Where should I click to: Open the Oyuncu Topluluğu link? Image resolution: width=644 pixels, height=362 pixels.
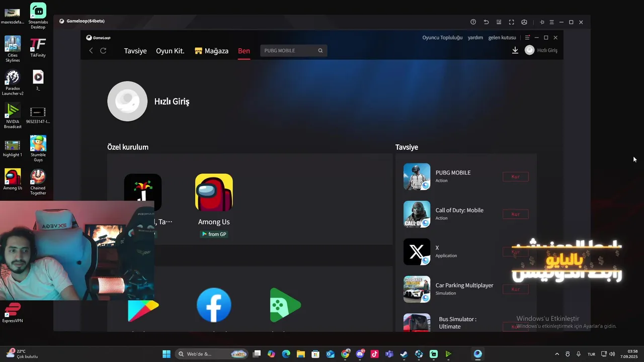tap(442, 38)
